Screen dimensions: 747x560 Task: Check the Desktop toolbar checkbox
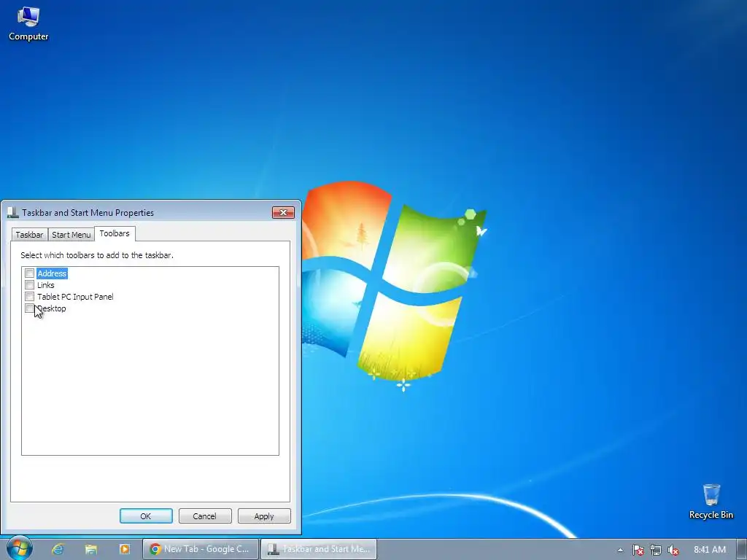click(29, 308)
